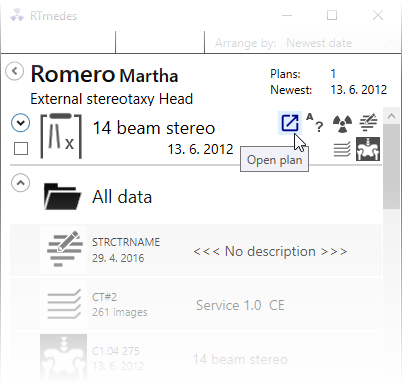Click the 14 beam stereo plan title
Screen dimensions: 402x385
(x=154, y=128)
